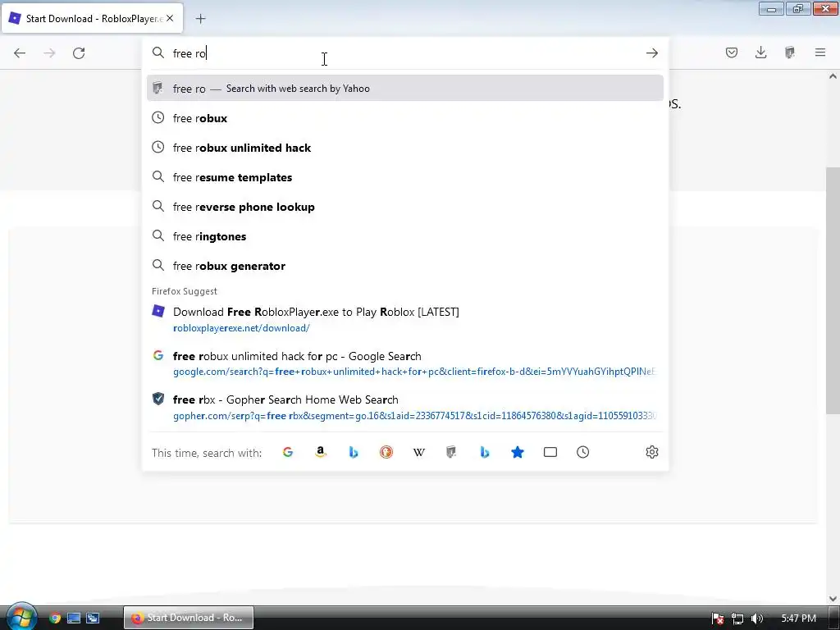
Task: Click the gopher.com/serp URL text
Action: 414,416
